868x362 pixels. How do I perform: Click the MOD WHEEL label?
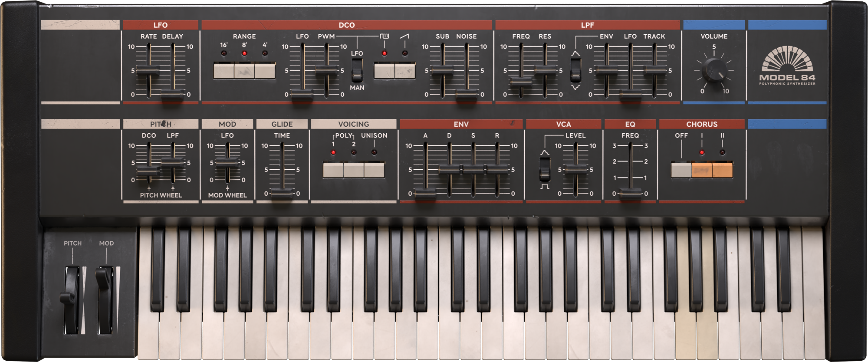pyautogui.click(x=227, y=195)
